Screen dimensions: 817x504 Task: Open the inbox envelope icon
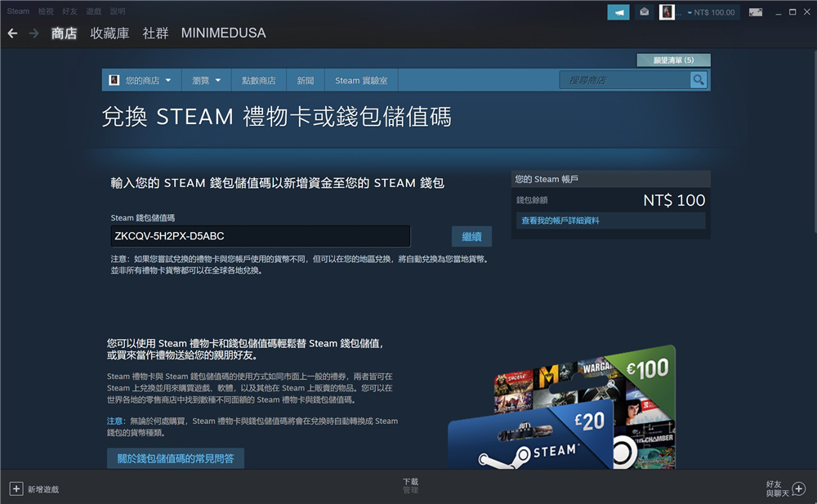click(x=644, y=12)
